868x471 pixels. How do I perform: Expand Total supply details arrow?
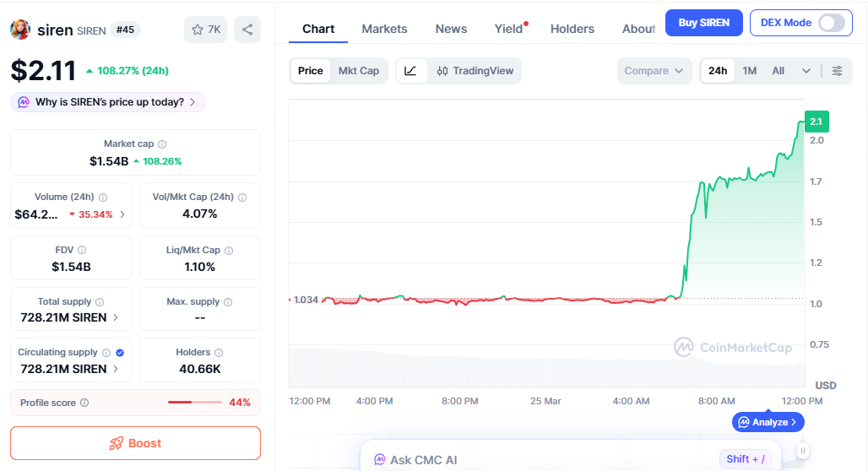[116, 318]
